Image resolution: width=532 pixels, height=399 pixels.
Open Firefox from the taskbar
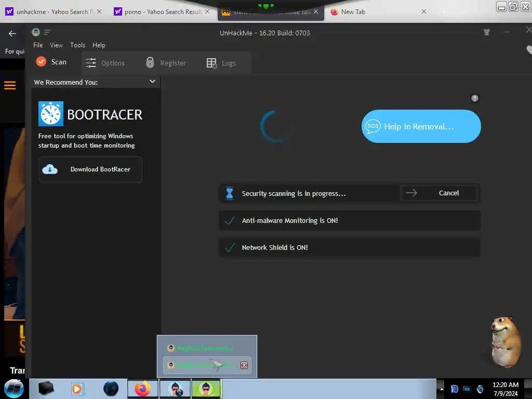[143, 389]
